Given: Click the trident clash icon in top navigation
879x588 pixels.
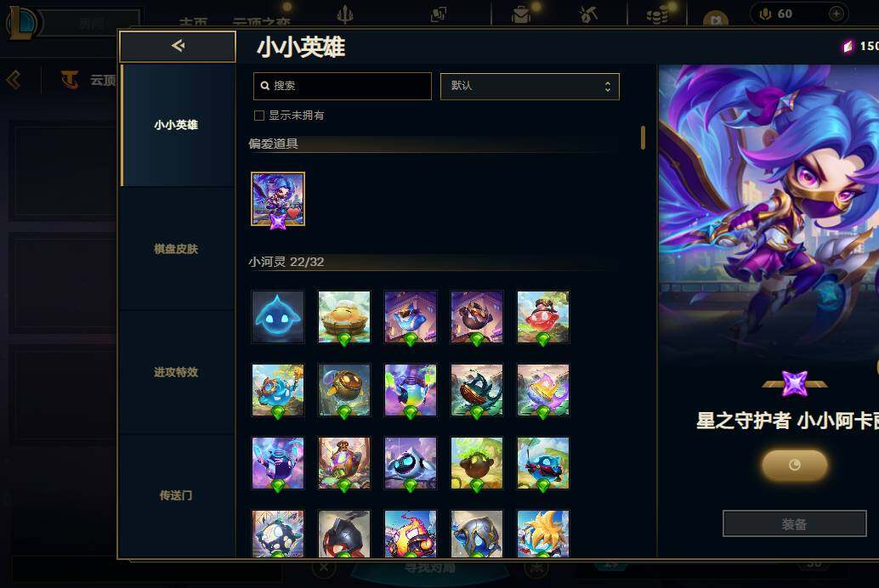Looking at the screenshot, I should click(x=345, y=14).
